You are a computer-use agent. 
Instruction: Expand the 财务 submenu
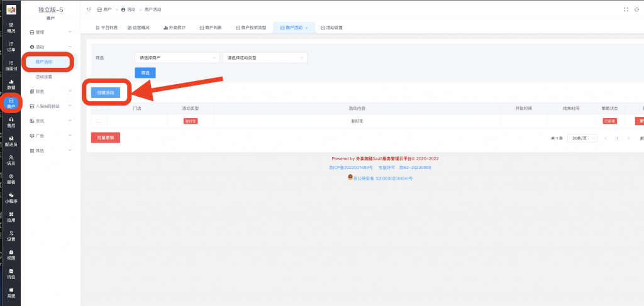pos(50,91)
